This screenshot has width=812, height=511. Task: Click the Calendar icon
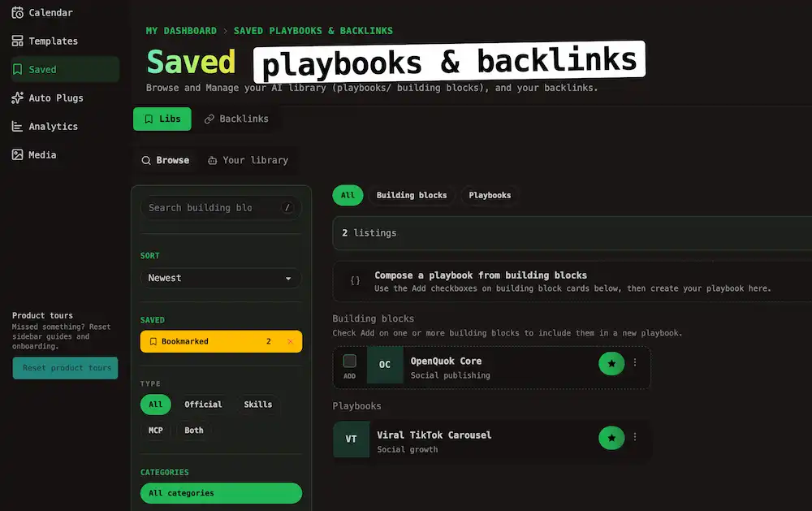[18, 12]
